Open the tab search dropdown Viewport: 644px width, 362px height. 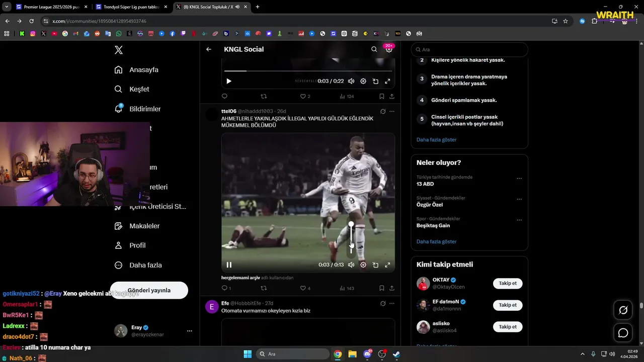pyautogui.click(x=7, y=7)
